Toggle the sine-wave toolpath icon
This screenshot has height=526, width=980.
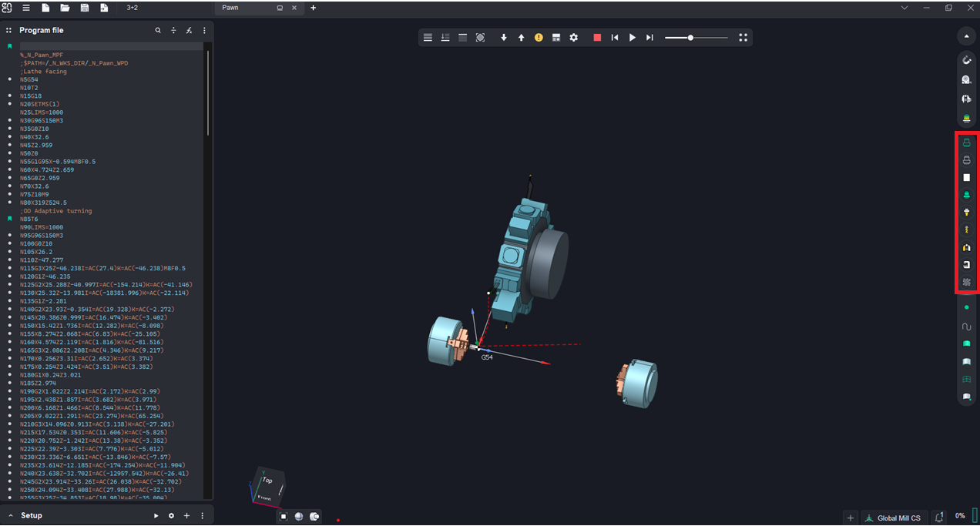click(966, 326)
